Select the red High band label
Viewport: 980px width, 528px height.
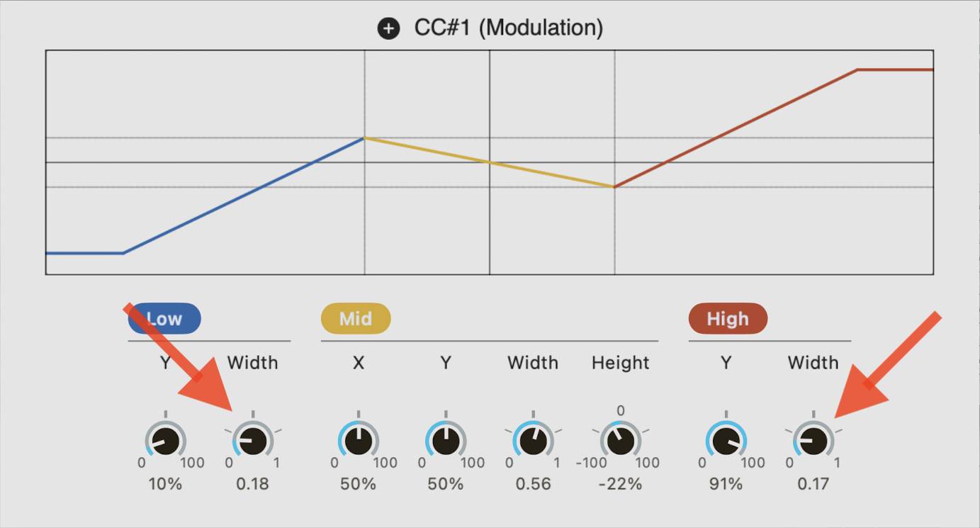pyautogui.click(x=728, y=319)
